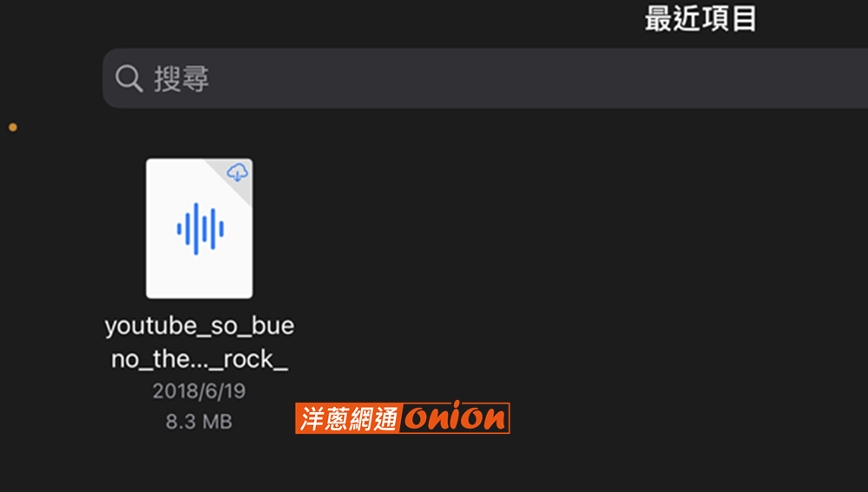Click the orange 洋蔥網通 logo text
The height and width of the screenshot is (492, 868).
click(348, 418)
